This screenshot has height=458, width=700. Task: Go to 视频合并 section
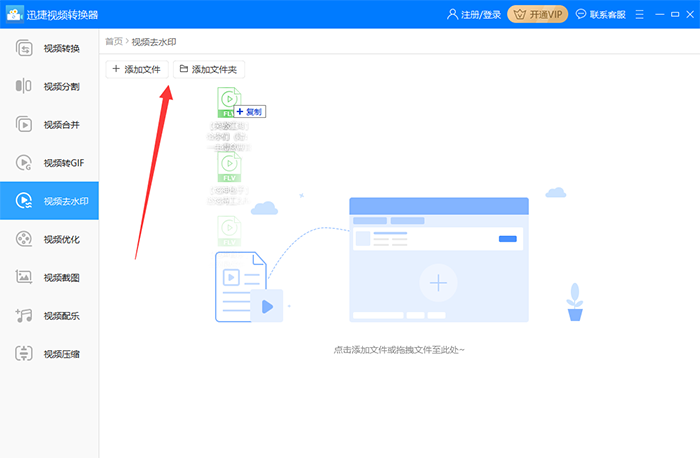point(49,125)
